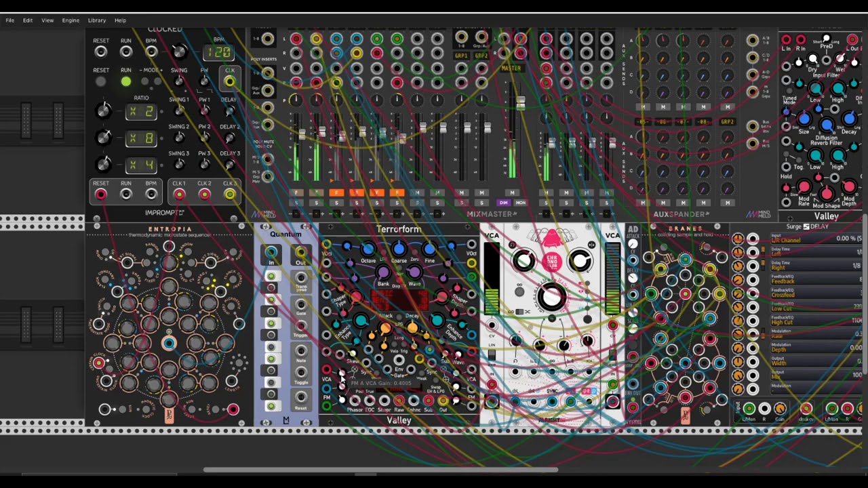Screen dimensions: 868x488
Task: Toggle the first track F mute button on MixMaster
Action: pyautogui.click(x=296, y=193)
